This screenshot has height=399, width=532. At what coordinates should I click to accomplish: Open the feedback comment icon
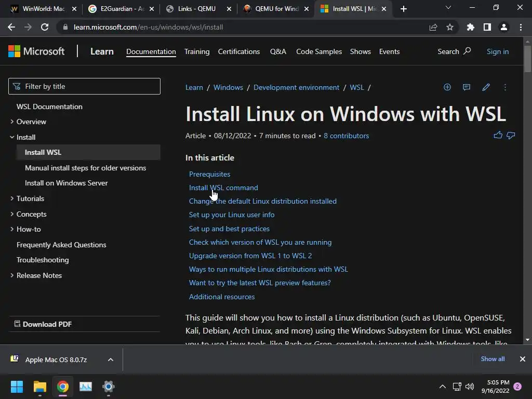pos(467,87)
